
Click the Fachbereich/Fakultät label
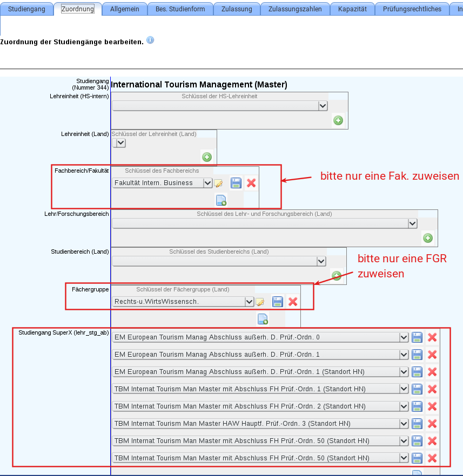tap(82, 171)
